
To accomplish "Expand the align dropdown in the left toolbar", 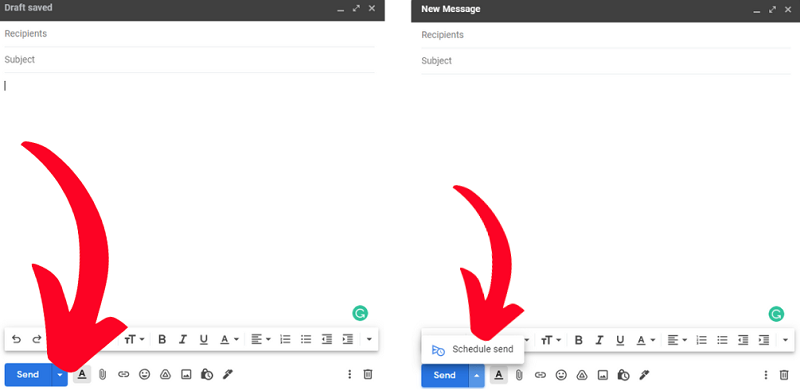I will point(260,339).
